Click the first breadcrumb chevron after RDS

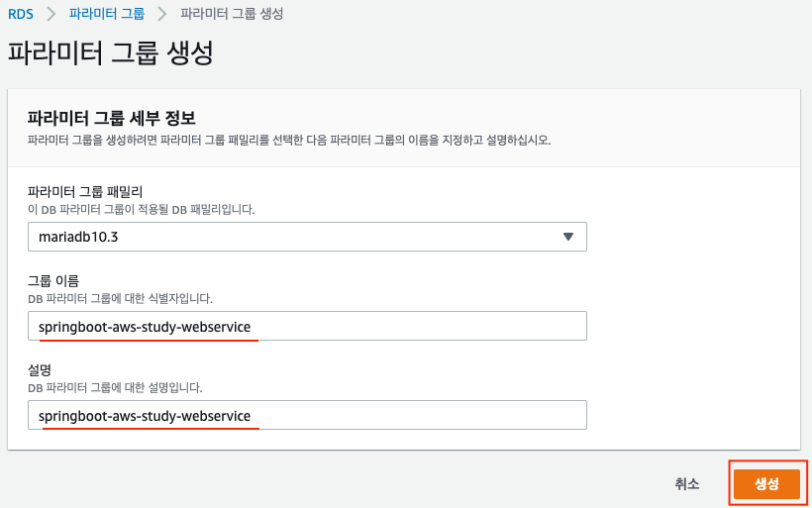[x=51, y=14]
